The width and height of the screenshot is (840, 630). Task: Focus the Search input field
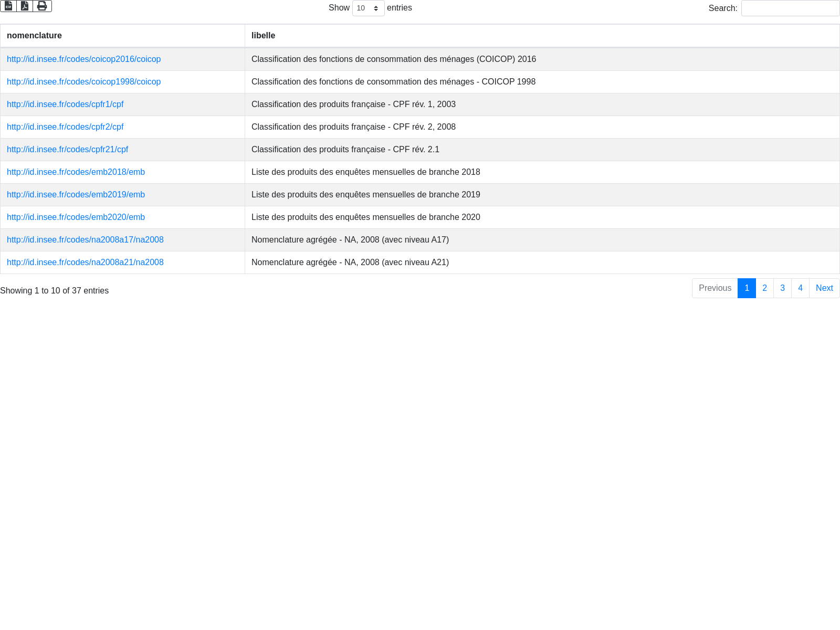tap(790, 8)
